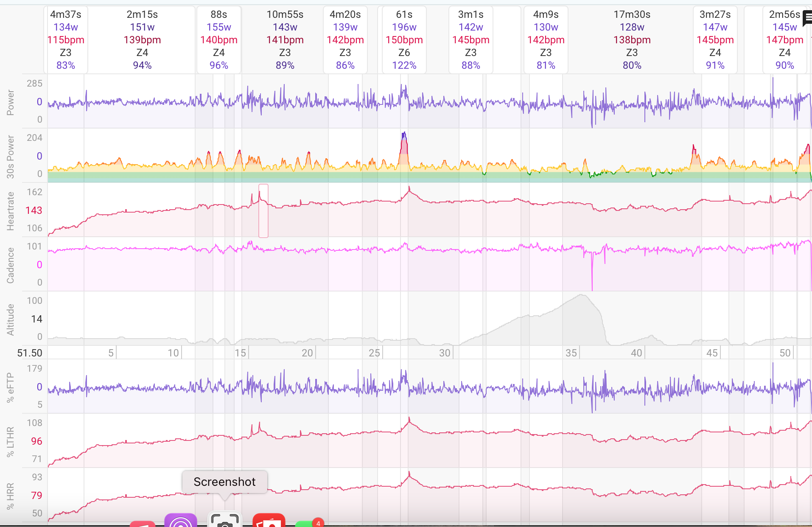Select the 3m1s 142w interval card

point(471,40)
